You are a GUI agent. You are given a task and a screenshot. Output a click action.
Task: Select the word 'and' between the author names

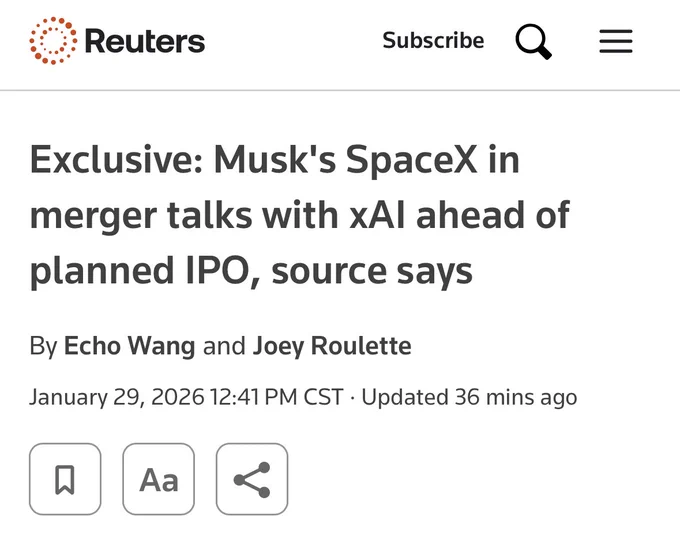pos(224,346)
